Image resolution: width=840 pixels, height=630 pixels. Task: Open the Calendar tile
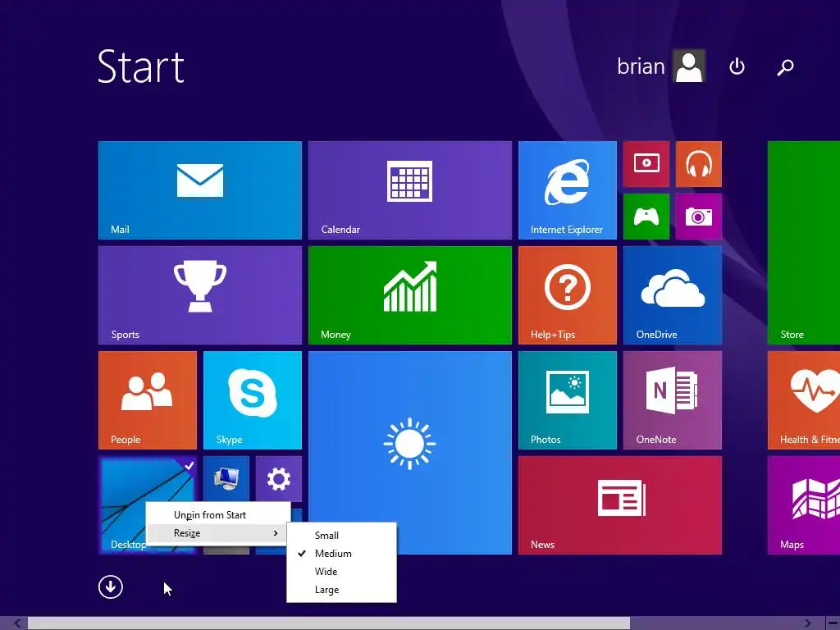pos(410,190)
